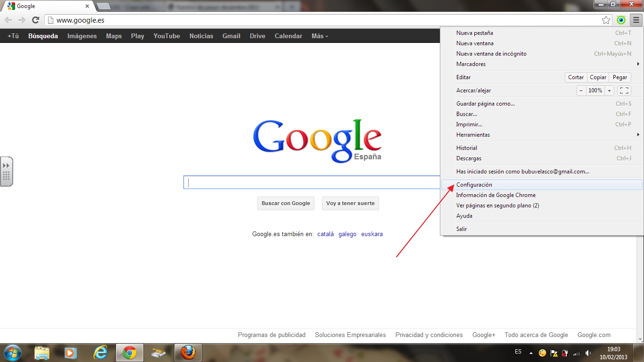
Task: Open the removable drive taskbar icon
Action: click(x=158, y=353)
